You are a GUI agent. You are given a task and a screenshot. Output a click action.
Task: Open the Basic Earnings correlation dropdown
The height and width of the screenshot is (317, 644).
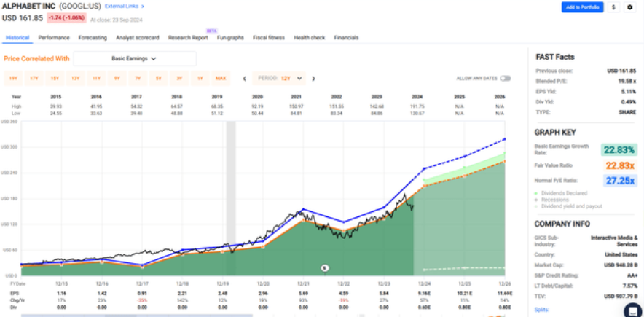point(135,59)
